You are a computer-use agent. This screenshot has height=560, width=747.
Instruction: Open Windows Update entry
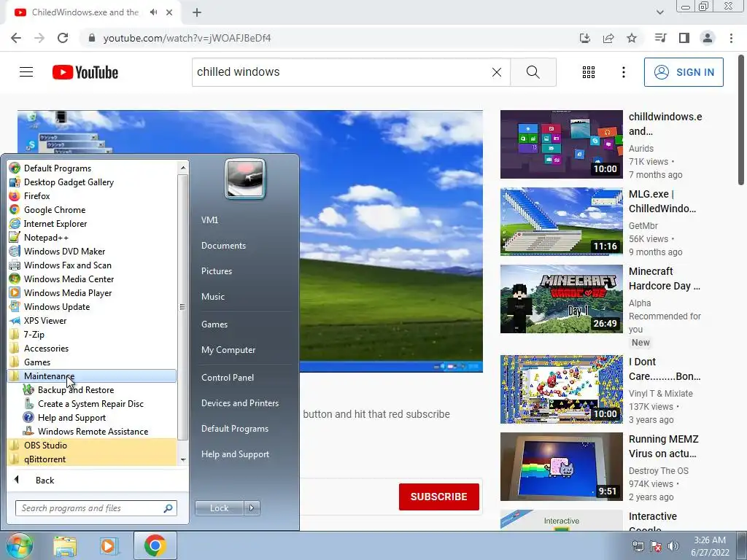(92, 307)
